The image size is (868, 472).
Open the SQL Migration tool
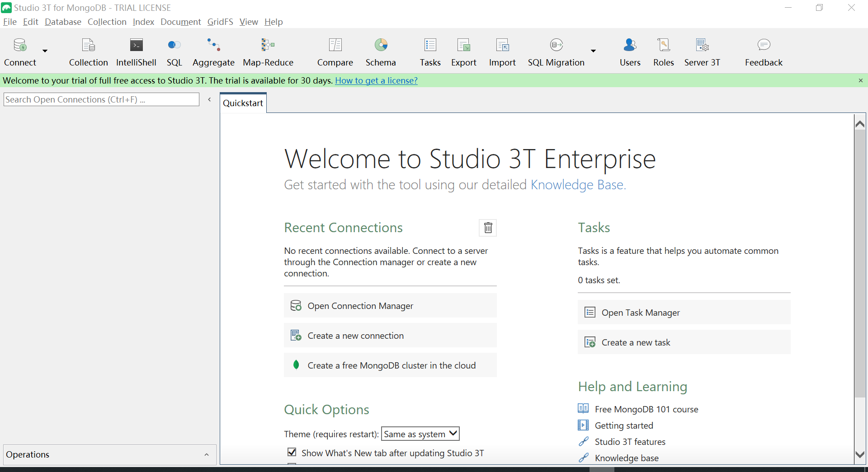[x=556, y=52]
